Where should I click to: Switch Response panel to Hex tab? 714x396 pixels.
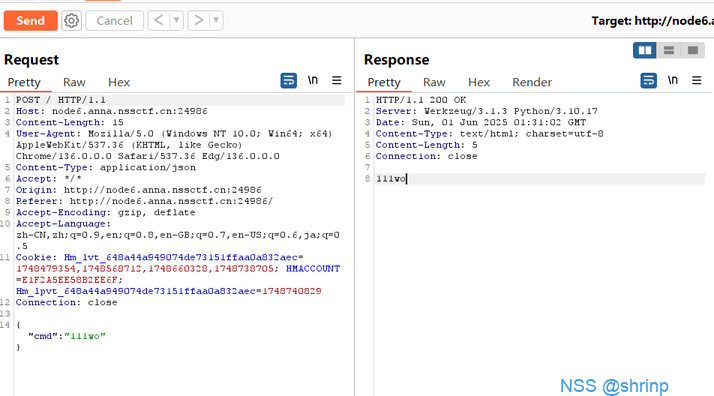pyautogui.click(x=479, y=82)
